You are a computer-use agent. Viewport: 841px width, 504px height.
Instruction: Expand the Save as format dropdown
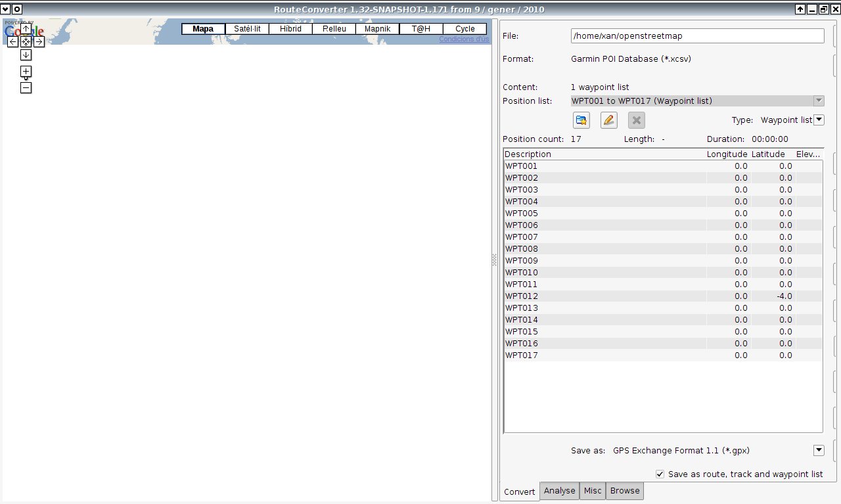(819, 450)
